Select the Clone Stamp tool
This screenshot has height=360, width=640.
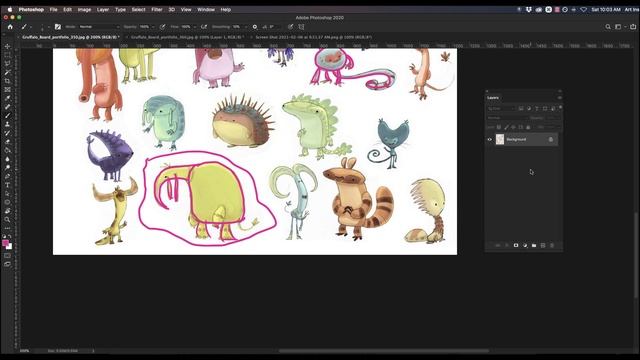[7, 124]
